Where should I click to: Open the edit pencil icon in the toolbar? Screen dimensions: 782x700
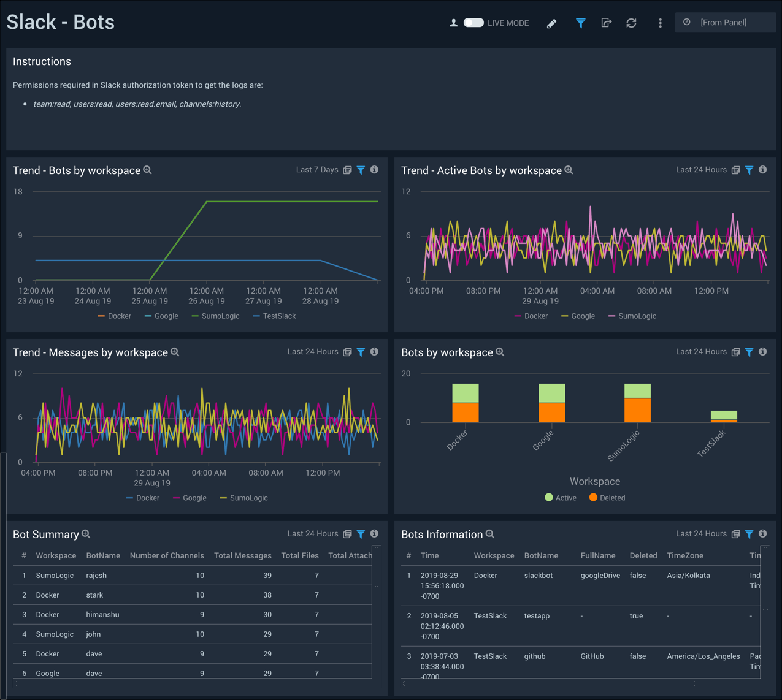(551, 23)
